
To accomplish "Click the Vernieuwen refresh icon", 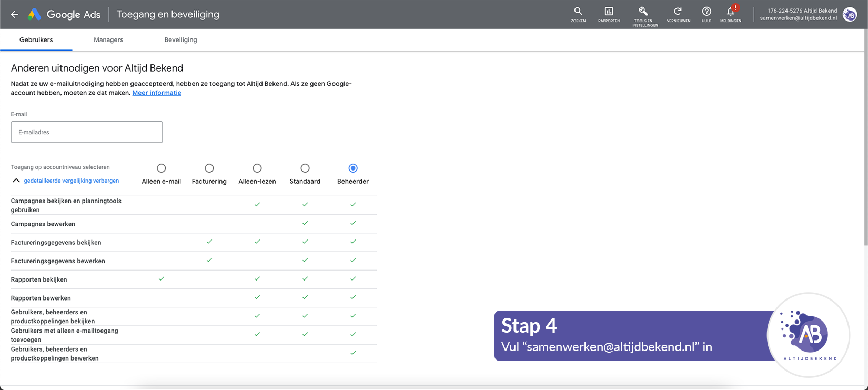I will point(678,12).
